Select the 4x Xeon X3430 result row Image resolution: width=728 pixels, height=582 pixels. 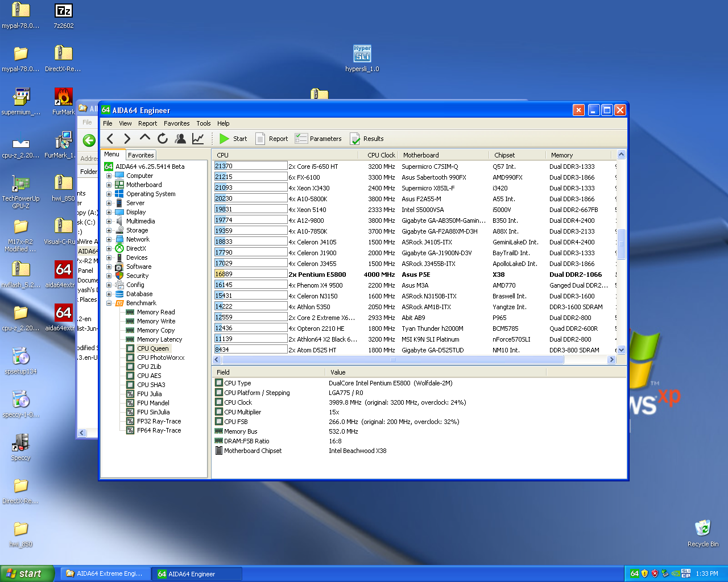(x=415, y=188)
